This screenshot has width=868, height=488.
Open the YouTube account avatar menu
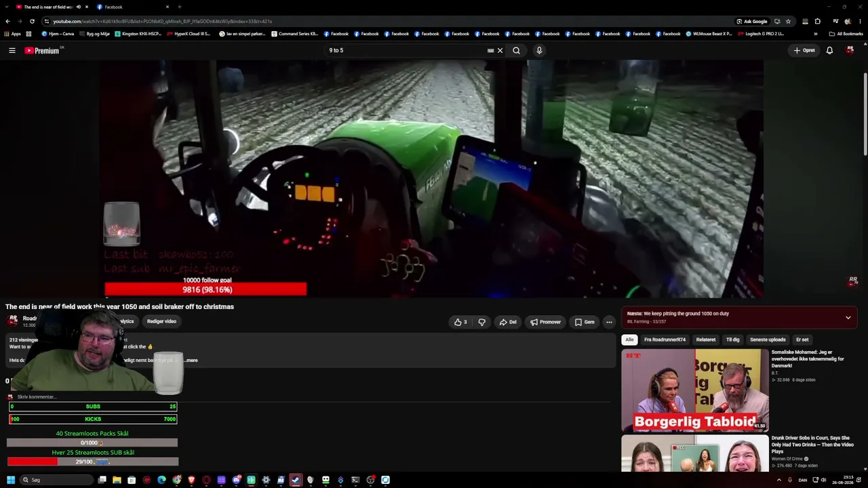(850, 50)
